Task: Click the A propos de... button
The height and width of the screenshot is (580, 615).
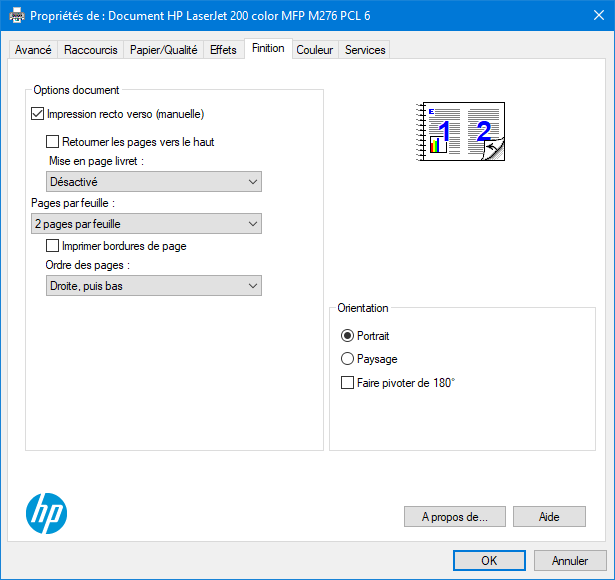Action: click(x=454, y=517)
